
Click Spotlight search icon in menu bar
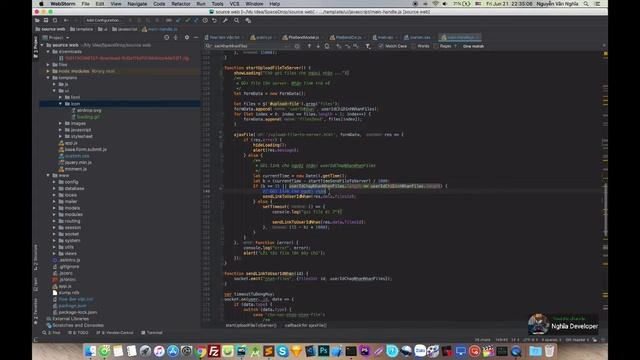pos(586,4)
